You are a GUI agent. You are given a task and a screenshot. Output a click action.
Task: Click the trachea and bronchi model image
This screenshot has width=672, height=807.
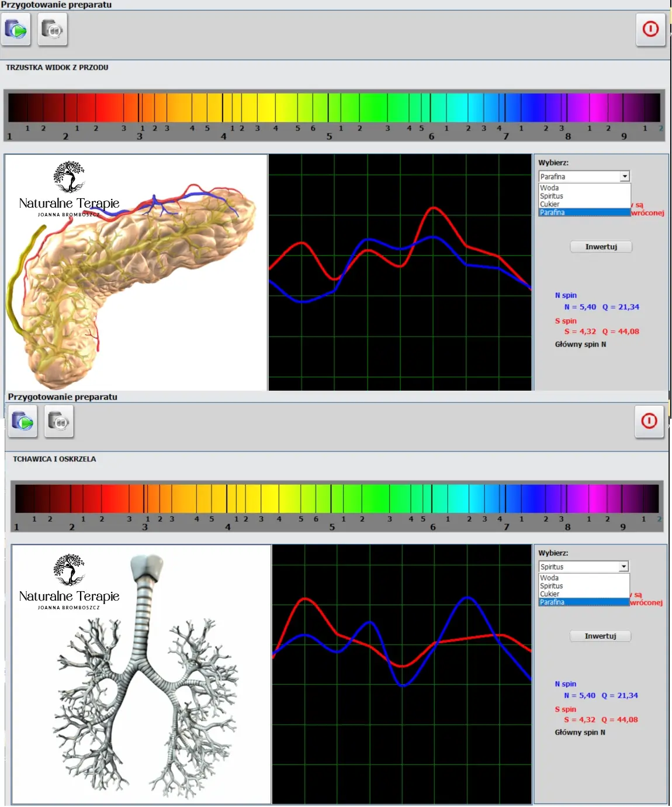point(141,674)
